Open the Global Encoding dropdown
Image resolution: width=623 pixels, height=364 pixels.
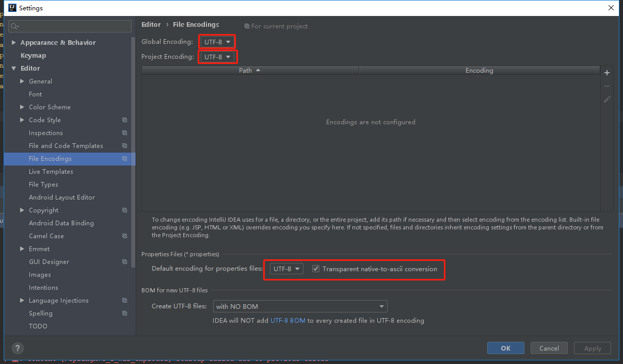[217, 42]
